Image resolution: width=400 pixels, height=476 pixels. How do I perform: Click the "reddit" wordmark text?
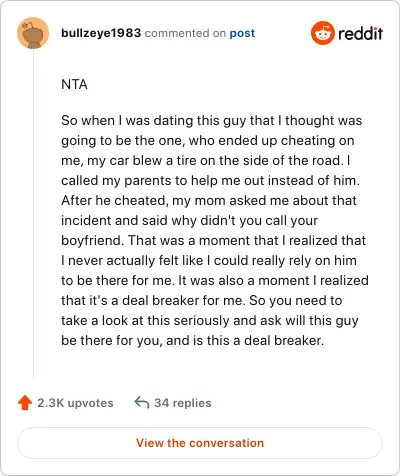coord(360,33)
